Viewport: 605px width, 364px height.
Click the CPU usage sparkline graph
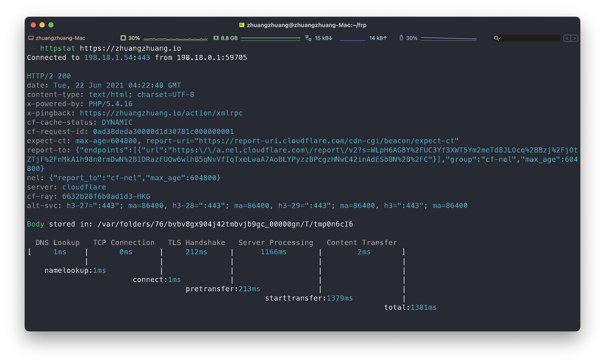pos(175,39)
